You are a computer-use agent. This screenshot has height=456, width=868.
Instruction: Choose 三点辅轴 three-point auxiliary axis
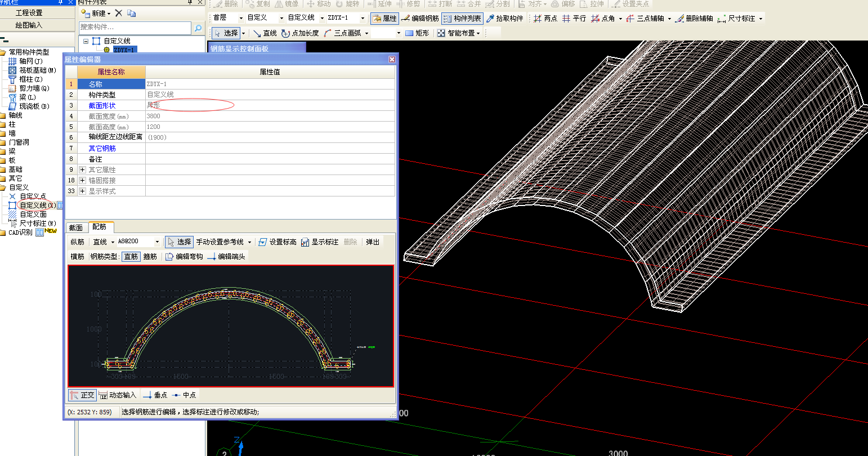[x=645, y=19]
